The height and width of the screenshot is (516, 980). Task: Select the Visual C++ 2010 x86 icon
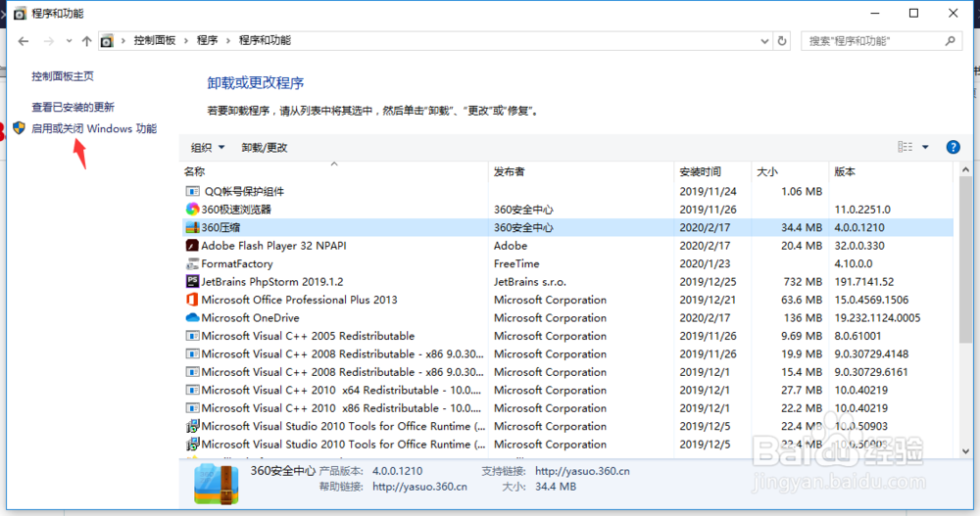pos(192,408)
